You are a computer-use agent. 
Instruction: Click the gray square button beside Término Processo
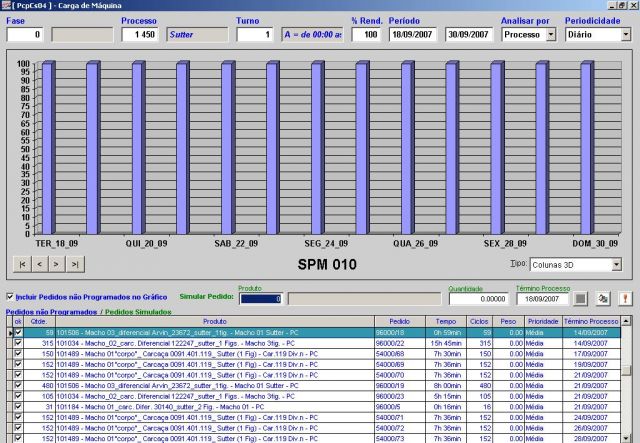point(580,299)
